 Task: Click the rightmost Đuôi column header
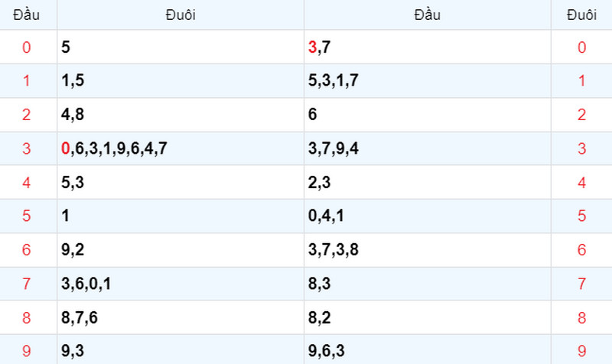click(x=581, y=15)
